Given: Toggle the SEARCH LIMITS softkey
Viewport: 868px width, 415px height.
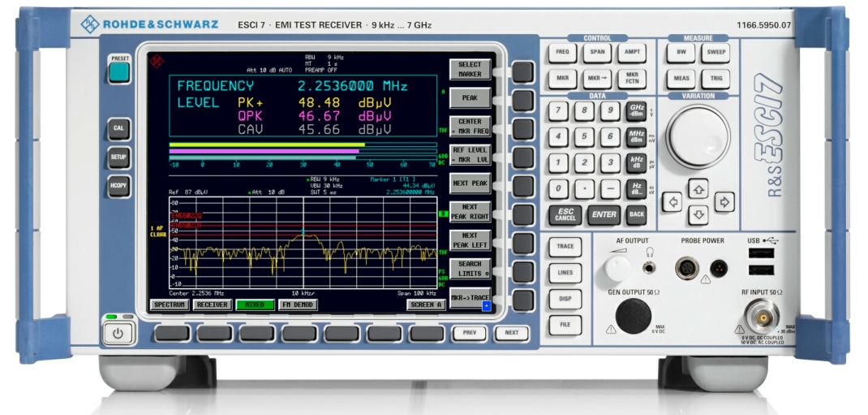Looking at the screenshot, I should click(x=470, y=268).
